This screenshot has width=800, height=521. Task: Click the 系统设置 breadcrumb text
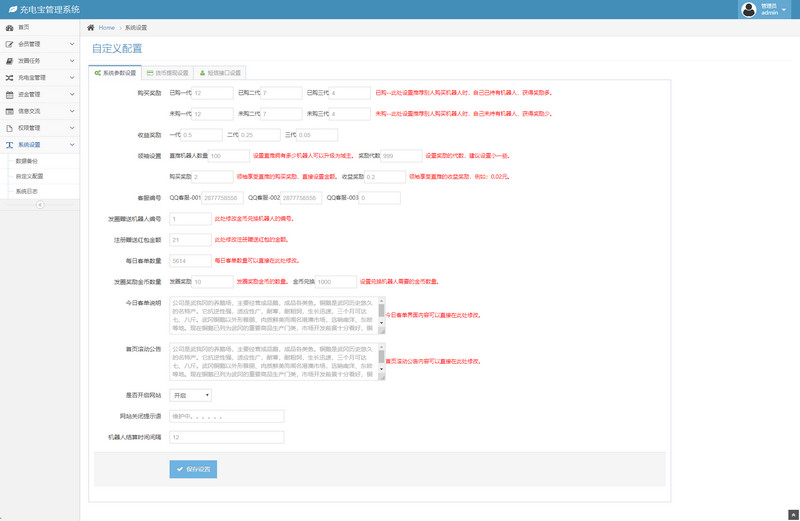click(136, 28)
